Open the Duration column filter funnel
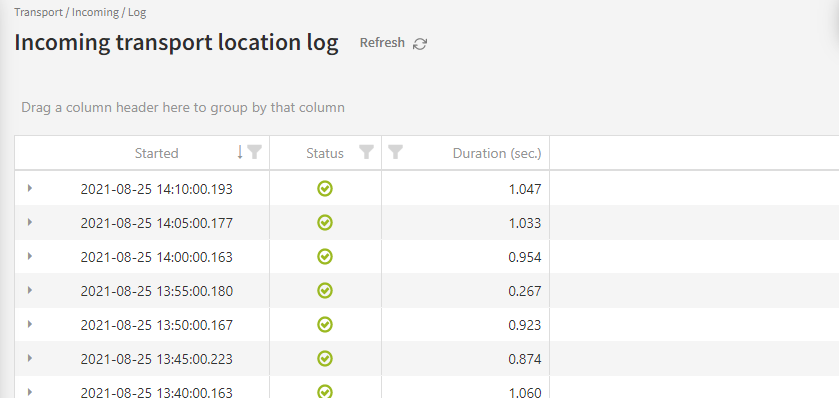Viewport: 839px width, 398px height. (395, 152)
